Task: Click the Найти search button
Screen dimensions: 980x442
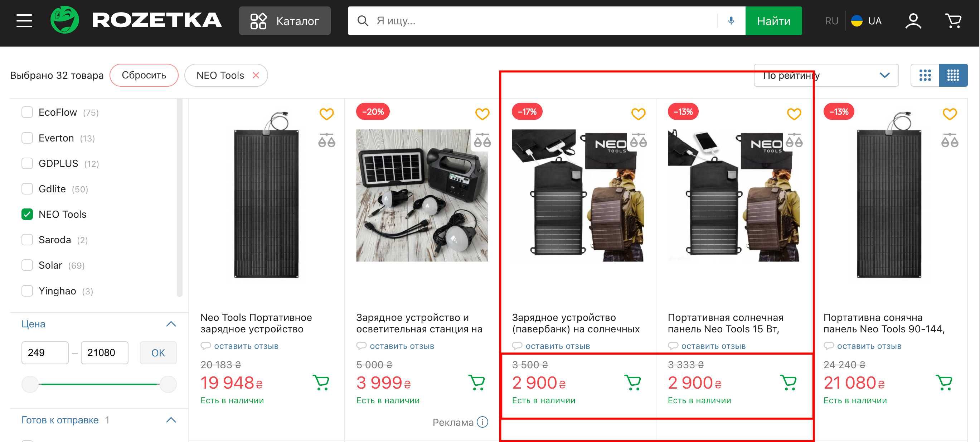Action: pos(773,20)
